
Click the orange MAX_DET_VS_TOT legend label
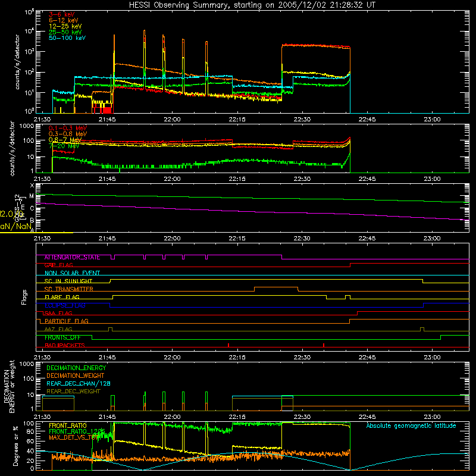[x=74, y=437]
